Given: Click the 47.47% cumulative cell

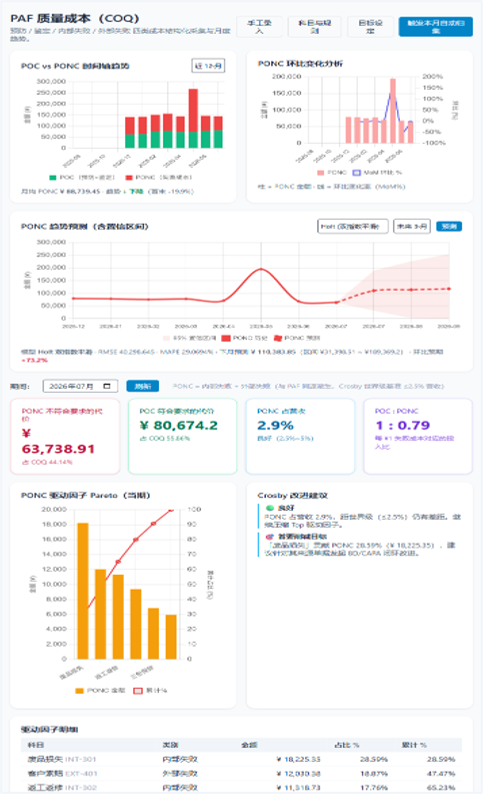Looking at the screenshot, I should (x=441, y=773).
